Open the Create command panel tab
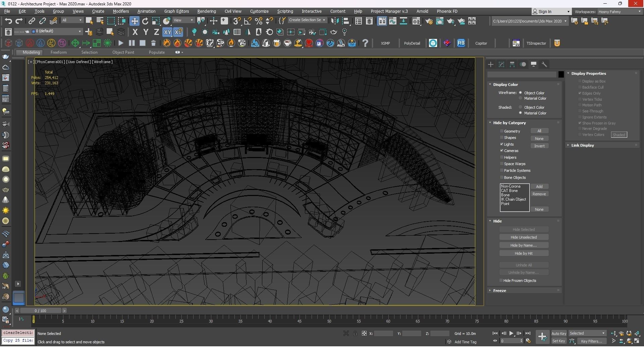This screenshot has width=644, height=349. coord(491,64)
